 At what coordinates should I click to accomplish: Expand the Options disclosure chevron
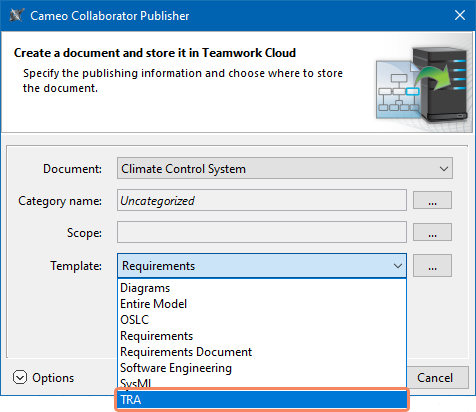coord(20,378)
